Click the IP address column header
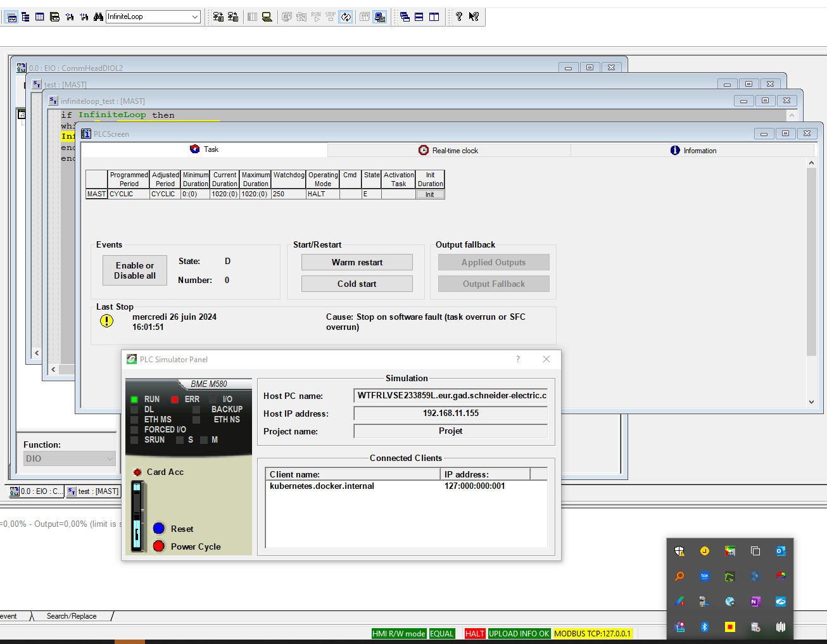This screenshot has width=827, height=644. pos(485,474)
